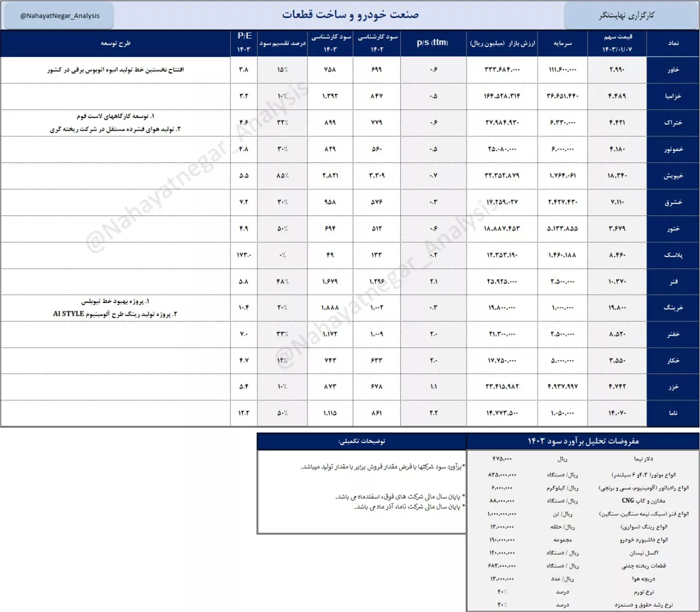Click the symbol cell 'خموتور'

tap(673, 149)
